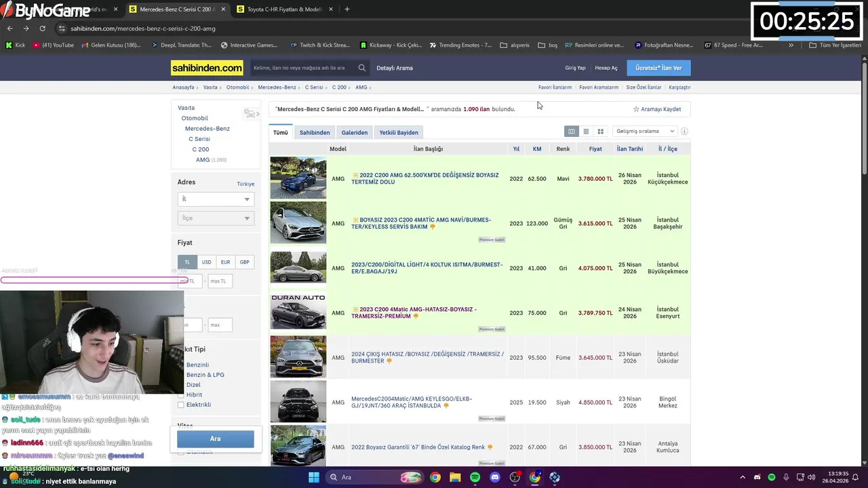The height and width of the screenshot is (488, 868).
Task: Open the Galeriden listings tab
Action: pyautogui.click(x=355, y=133)
